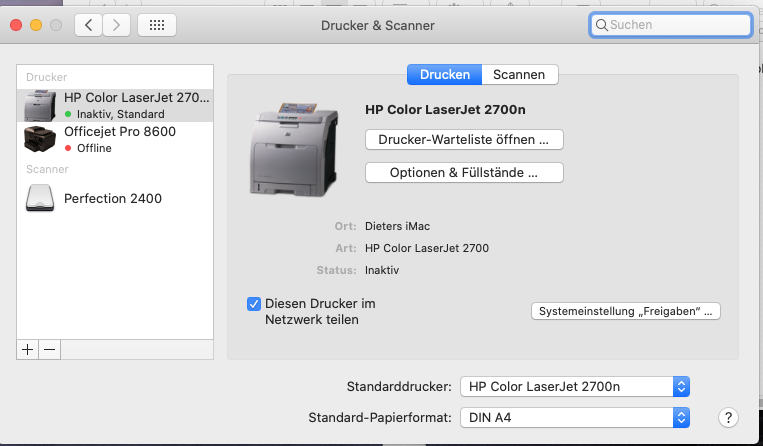Click HP Color LaserJet icon in sidebar
The width and height of the screenshot is (763, 446).
coord(40,106)
